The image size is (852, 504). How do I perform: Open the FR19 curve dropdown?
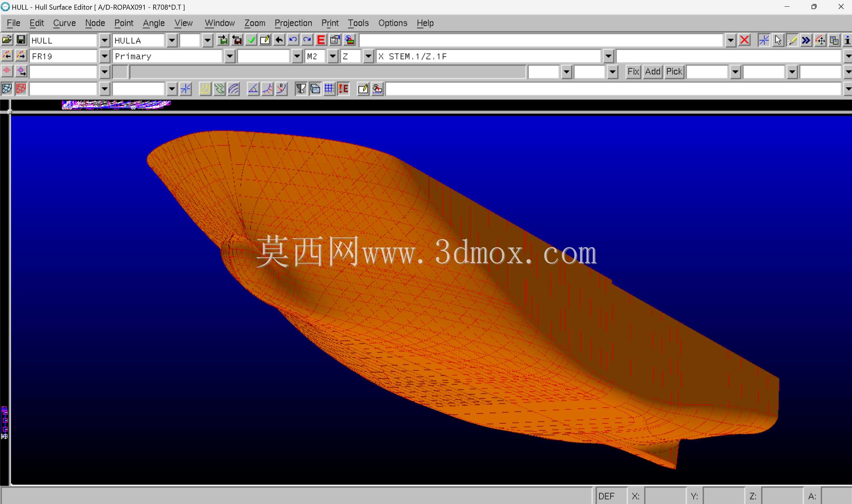tap(105, 56)
